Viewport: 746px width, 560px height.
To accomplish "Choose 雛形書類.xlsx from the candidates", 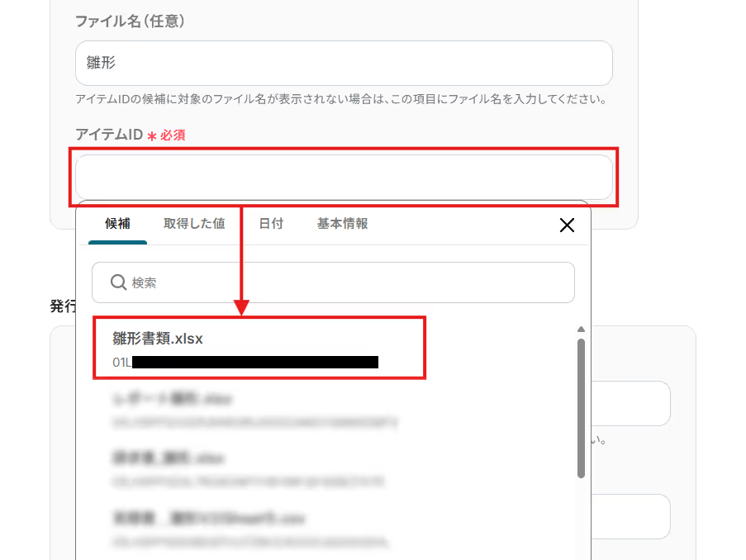I will [259, 348].
